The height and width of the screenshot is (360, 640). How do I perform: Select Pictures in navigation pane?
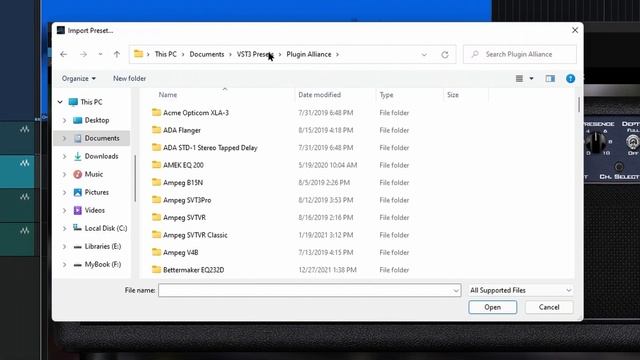97,192
